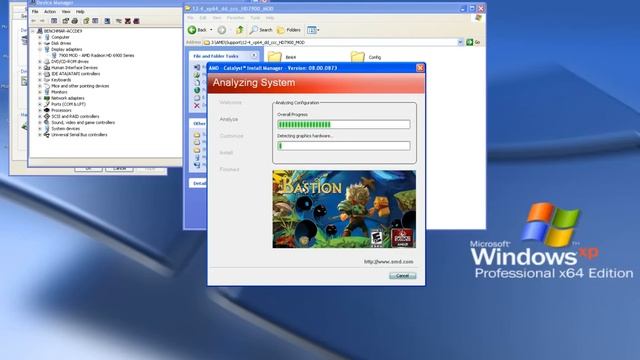Toggle the Folders pane in Explorer toolbar
Image resolution: width=640 pixels, height=360 pixels.
[x=289, y=30]
